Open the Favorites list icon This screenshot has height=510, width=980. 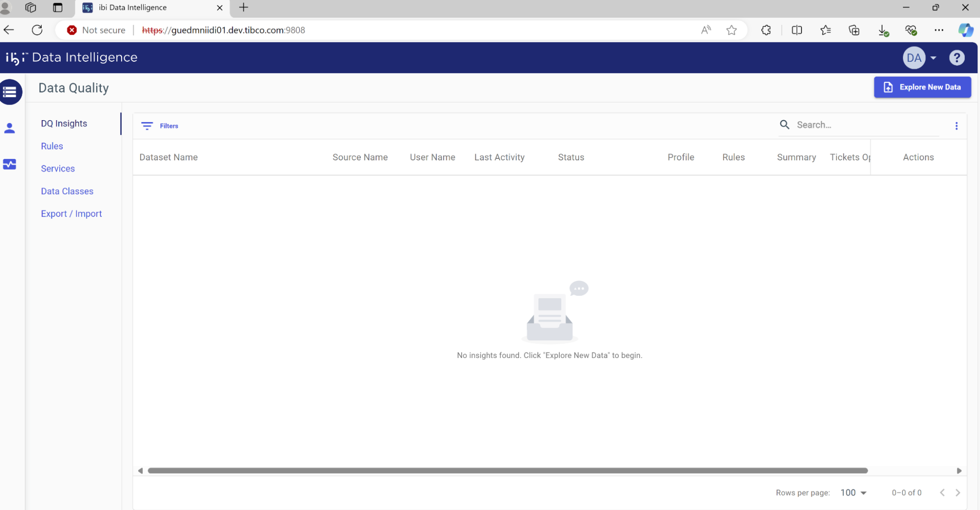point(826,30)
